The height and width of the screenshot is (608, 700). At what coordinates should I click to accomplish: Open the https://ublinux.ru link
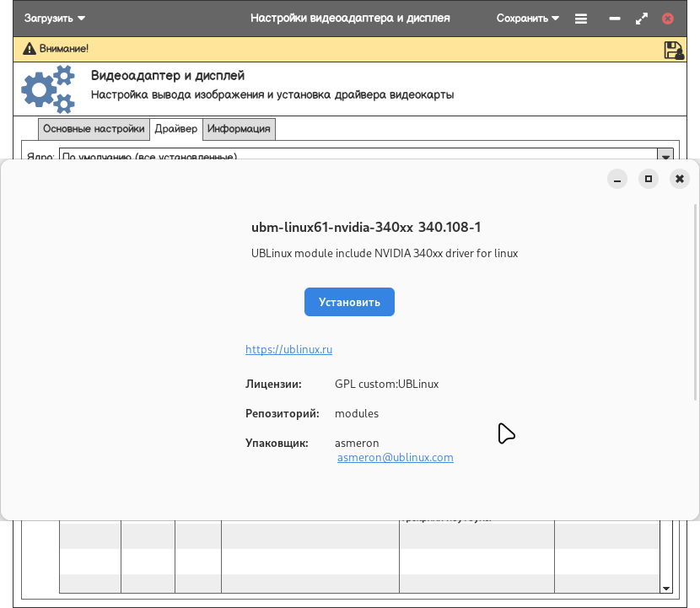pos(288,349)
